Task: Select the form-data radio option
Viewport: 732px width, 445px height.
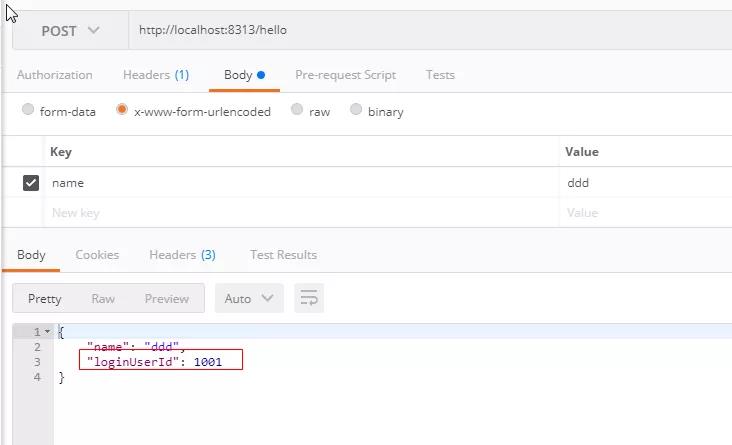Action: coord(28,109)
